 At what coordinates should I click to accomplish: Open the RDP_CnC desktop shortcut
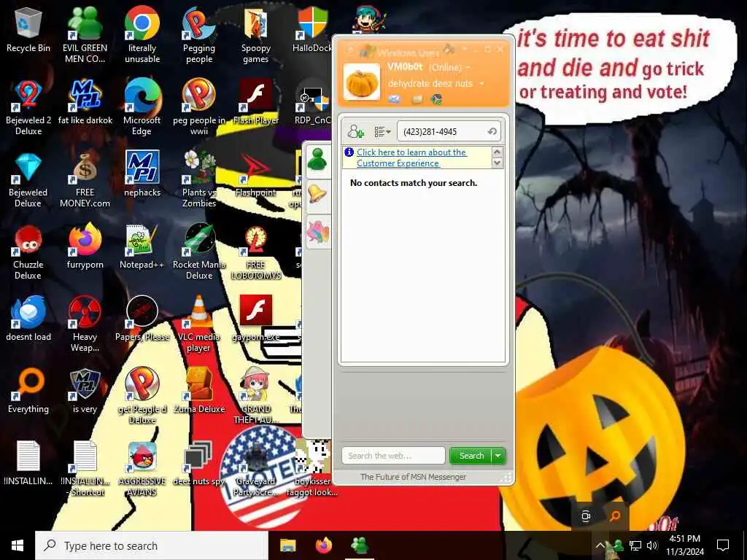click(312, 101)
